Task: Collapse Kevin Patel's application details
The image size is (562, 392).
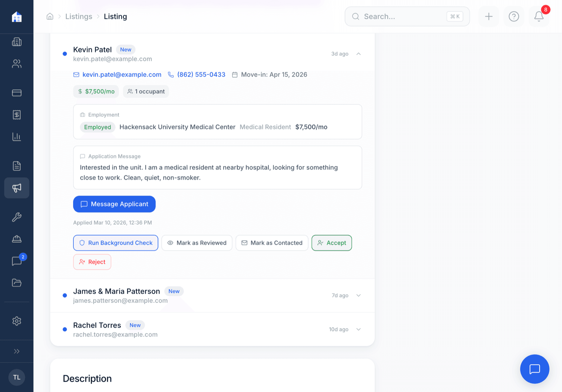Action: [359, 54]
